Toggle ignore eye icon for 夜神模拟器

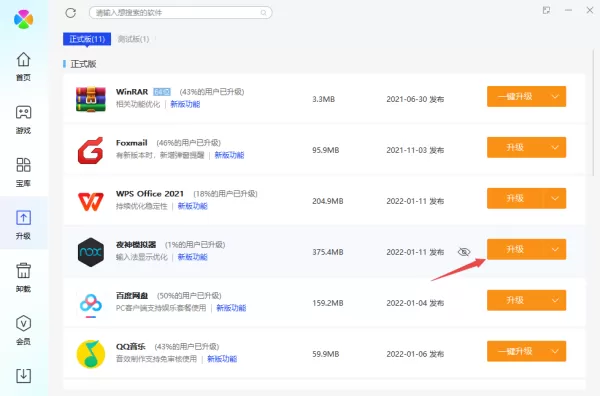[464, 252]
